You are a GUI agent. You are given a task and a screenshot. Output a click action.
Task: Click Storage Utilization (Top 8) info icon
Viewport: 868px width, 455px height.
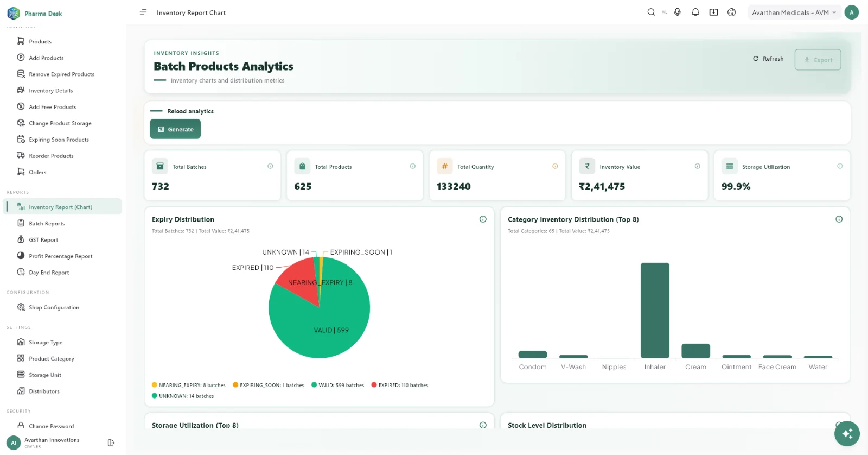click(x=483, y=425)
